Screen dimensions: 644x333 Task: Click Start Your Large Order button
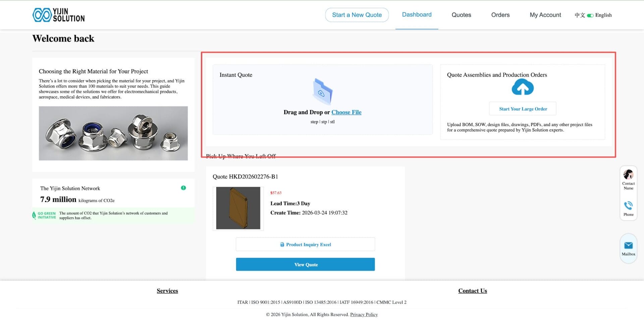pos(522,109)
